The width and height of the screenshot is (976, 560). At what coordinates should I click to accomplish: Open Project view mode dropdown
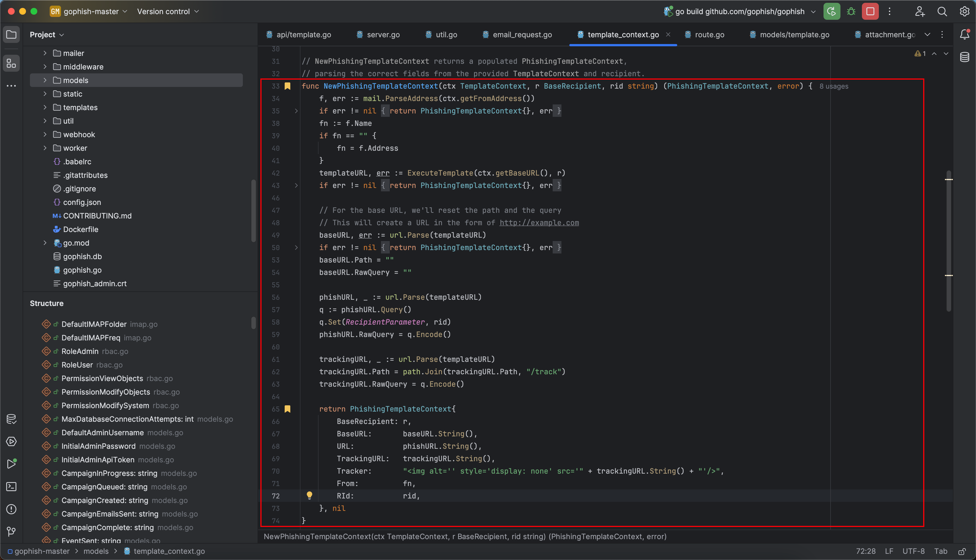tap(47, 35)
